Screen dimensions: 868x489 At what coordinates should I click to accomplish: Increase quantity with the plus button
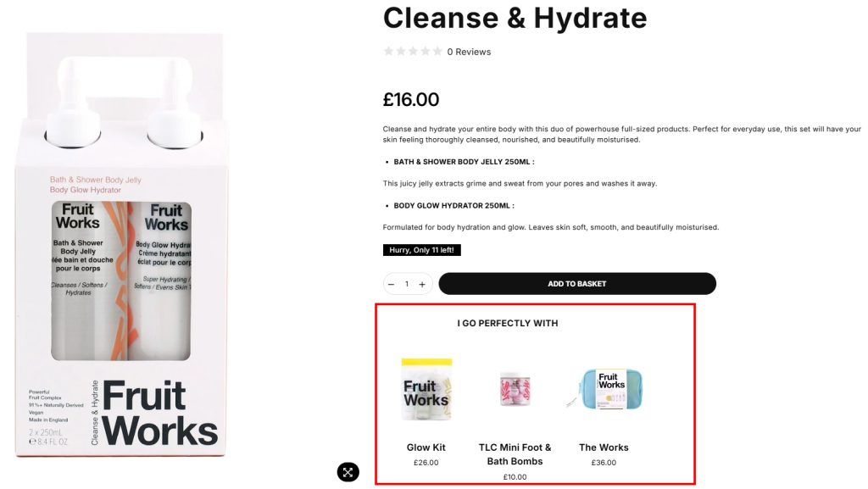coord(422,284)
